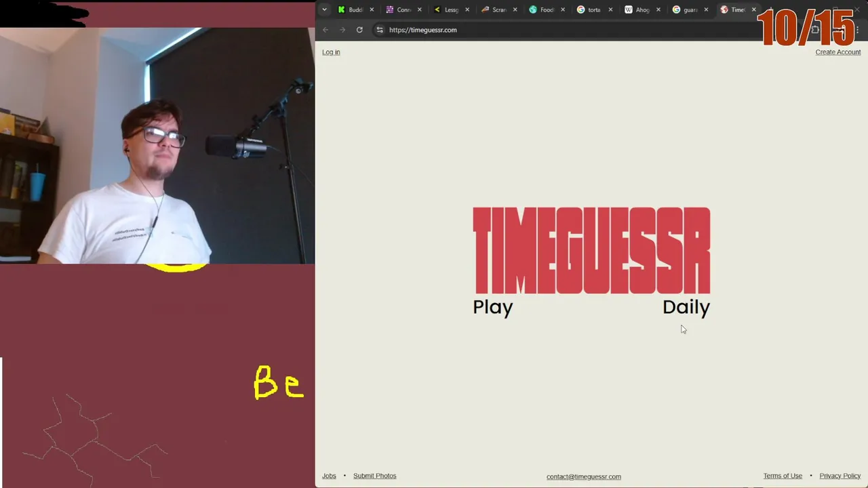Viewport: 868px width, 488px height.
Task: Switch to the Ahog Wikipedia tab
Action: 642,9
